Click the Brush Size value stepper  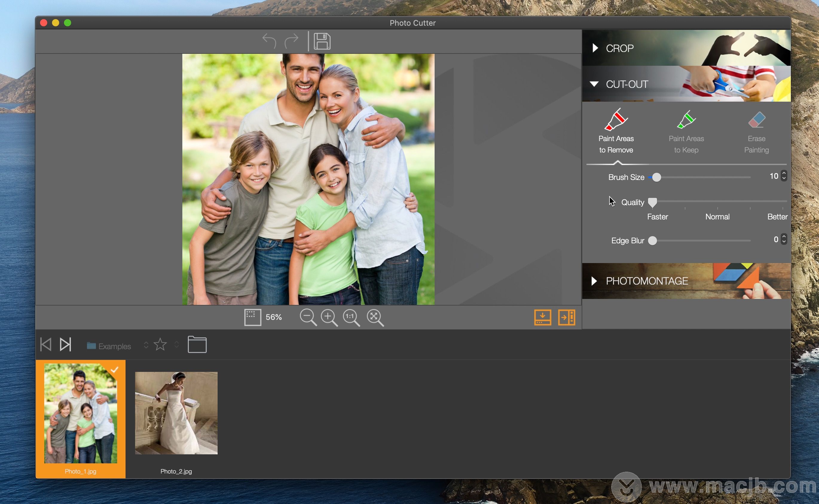[784, 176]
